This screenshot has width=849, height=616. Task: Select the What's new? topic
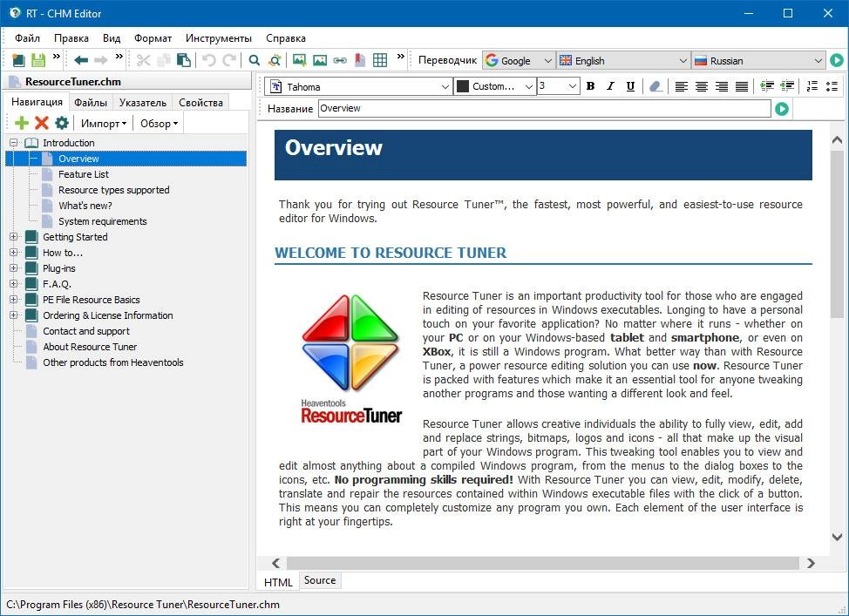tap(85, 206)
